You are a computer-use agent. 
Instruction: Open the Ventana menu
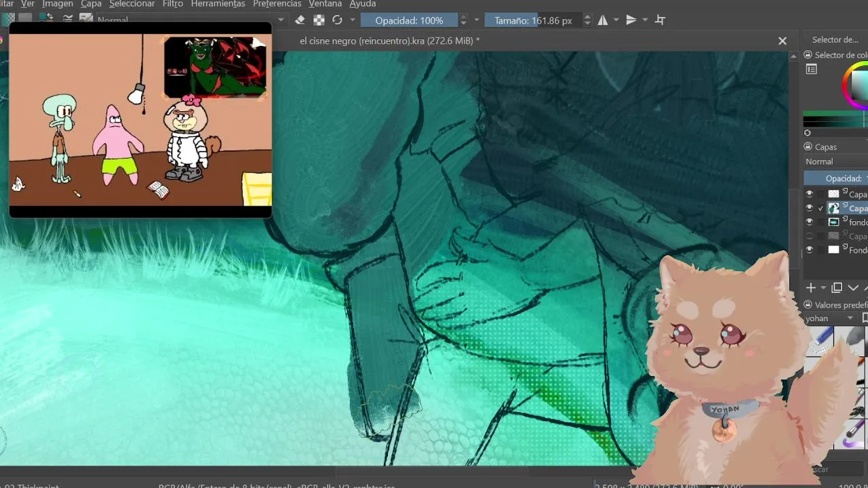tap(325, 4)
